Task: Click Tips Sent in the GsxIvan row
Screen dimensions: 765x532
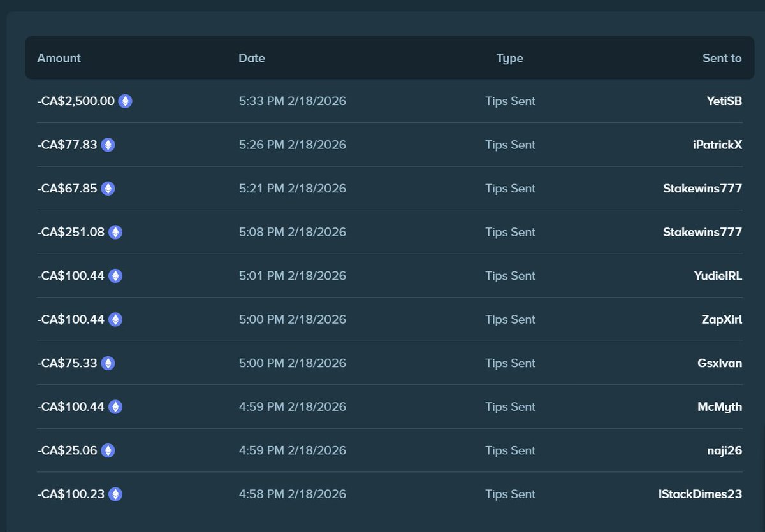Action: click(x=511, y=363)
